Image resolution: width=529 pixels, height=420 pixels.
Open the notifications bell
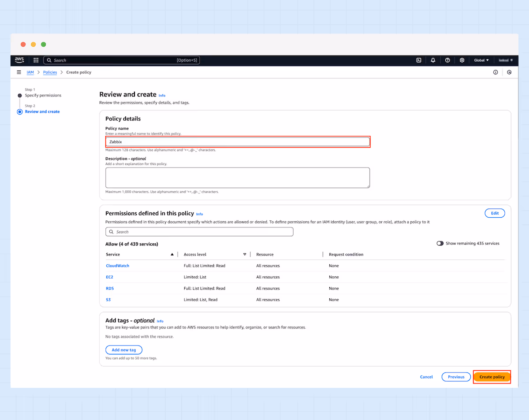[x=433, y=60]
